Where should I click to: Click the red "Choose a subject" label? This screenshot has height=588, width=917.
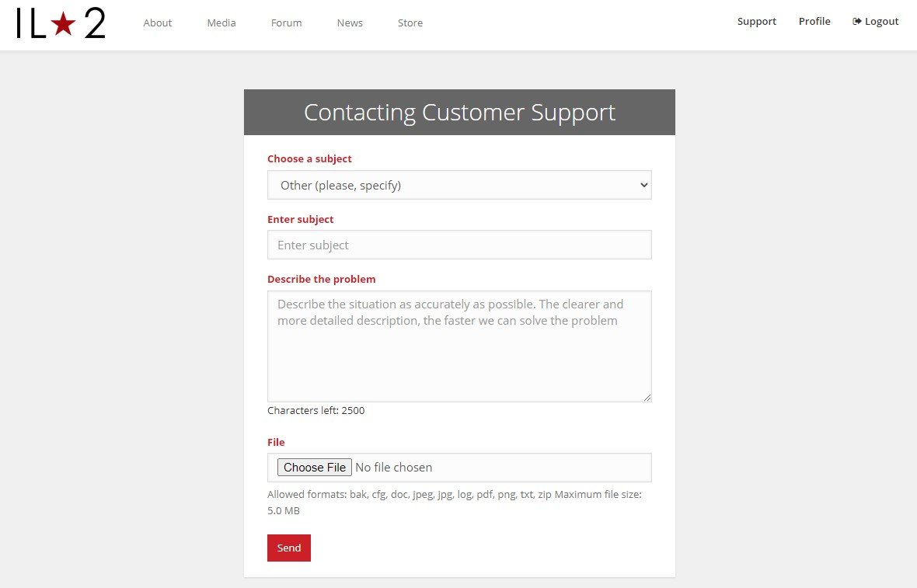[309, 158]
